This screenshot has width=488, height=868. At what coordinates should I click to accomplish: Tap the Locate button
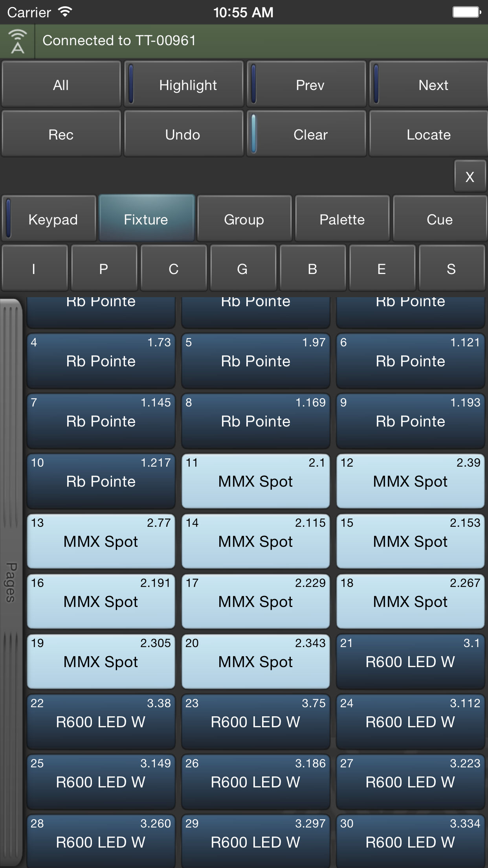pos(428,134)
